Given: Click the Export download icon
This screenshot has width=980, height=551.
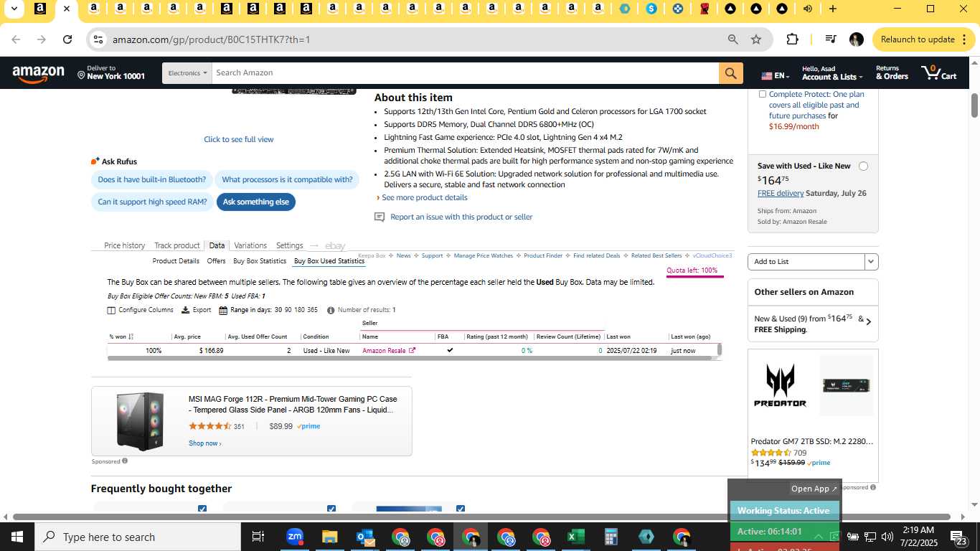Looking at the screenshot, I should coord(185,310).
